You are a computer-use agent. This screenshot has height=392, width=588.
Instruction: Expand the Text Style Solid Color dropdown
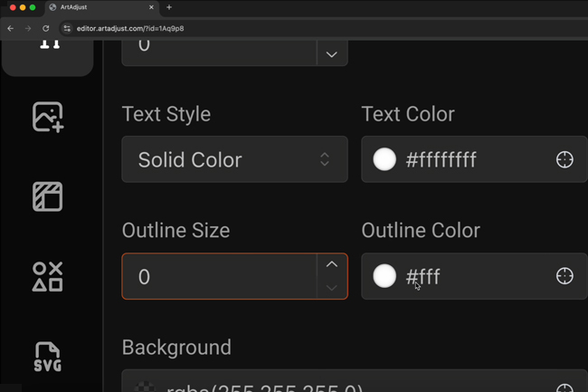click(234, 159)
